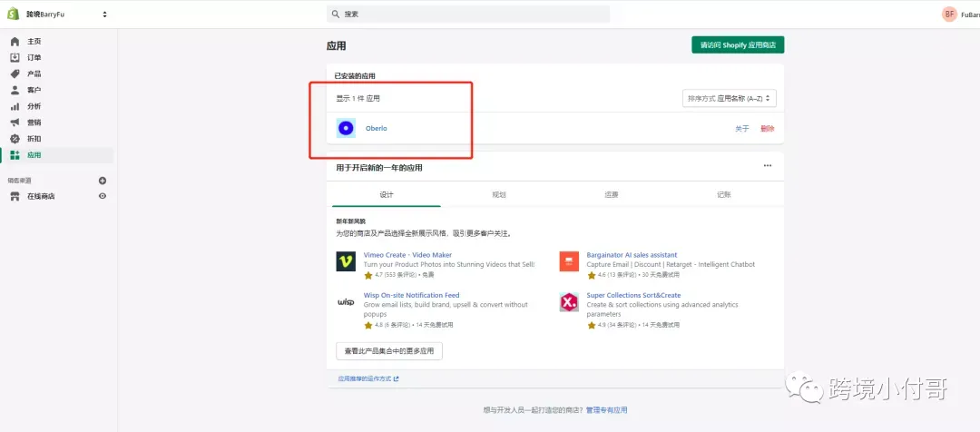Click the 已安装的应用 heading
Image resolution: width=980 pixels, height=432 pixels.
pyautogui.click(x=355, y=76)
